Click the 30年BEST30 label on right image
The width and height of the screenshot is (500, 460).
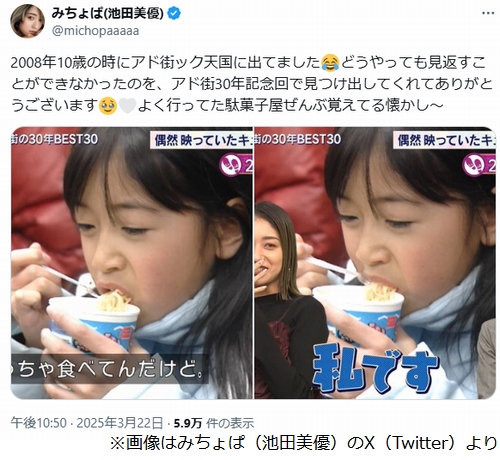click(x=298, y=139)
